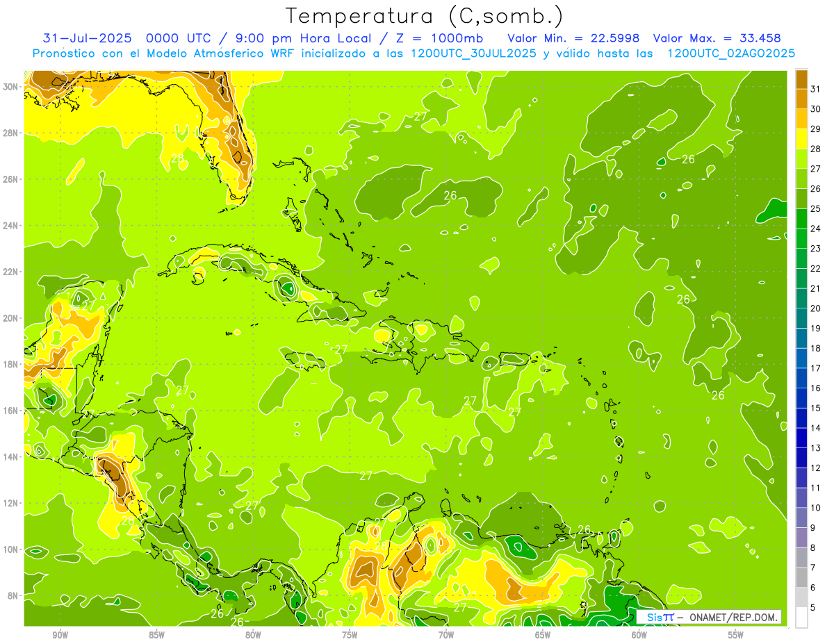
Task: Click the 'Valor Max. = 33.458' value
Action: click(717, 38)
